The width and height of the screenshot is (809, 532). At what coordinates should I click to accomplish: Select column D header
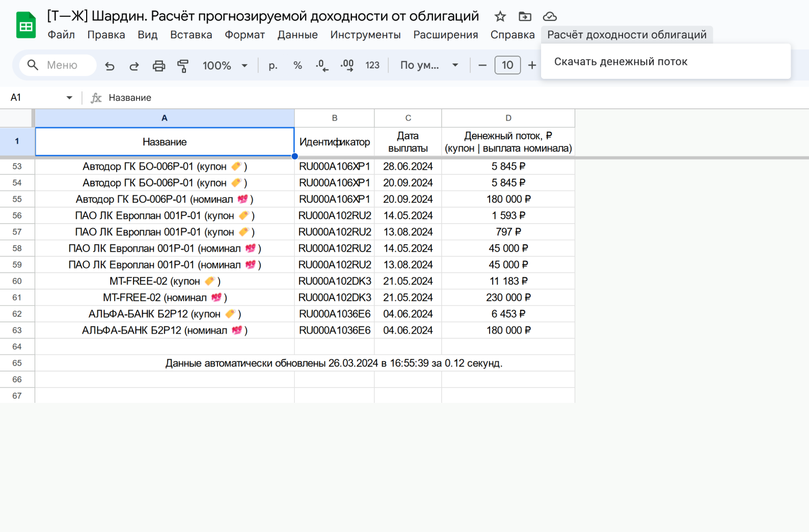tap(509, 118)
